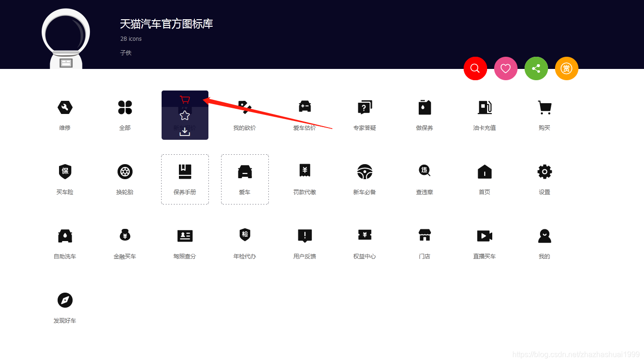Select the 查违章 magnifier icon
Screen dimensions: 644x363
click(425, 171)
